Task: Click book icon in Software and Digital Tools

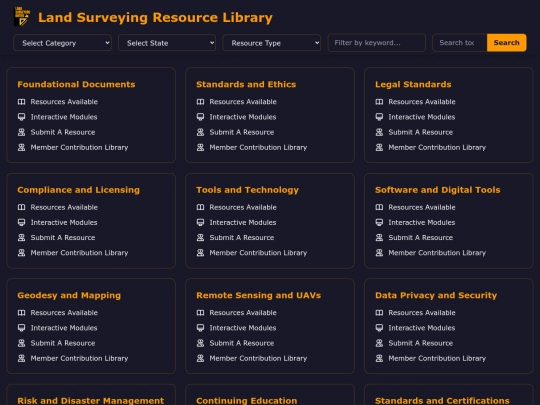Action: point(379,207)
